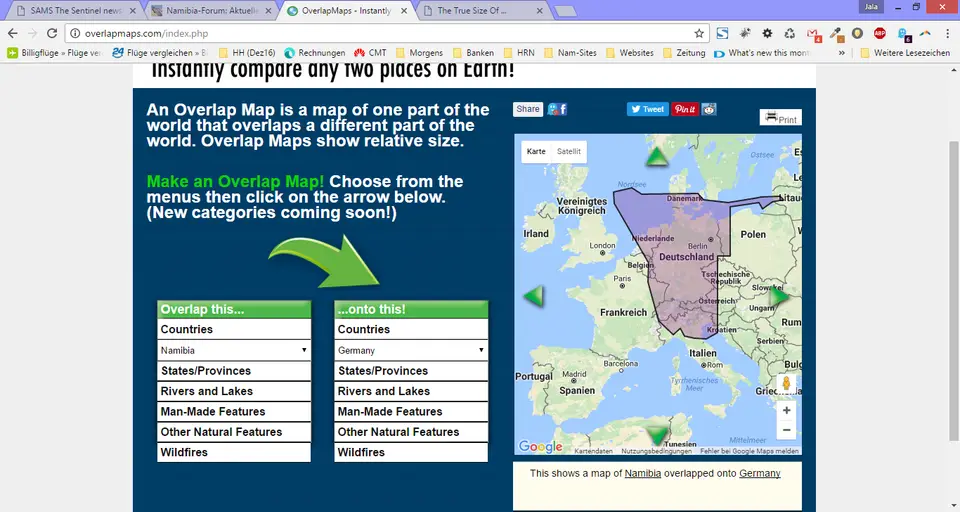Click the Tweet button
Image resolution: width=960 pixels, height=512 pixels.
[647, 109]
